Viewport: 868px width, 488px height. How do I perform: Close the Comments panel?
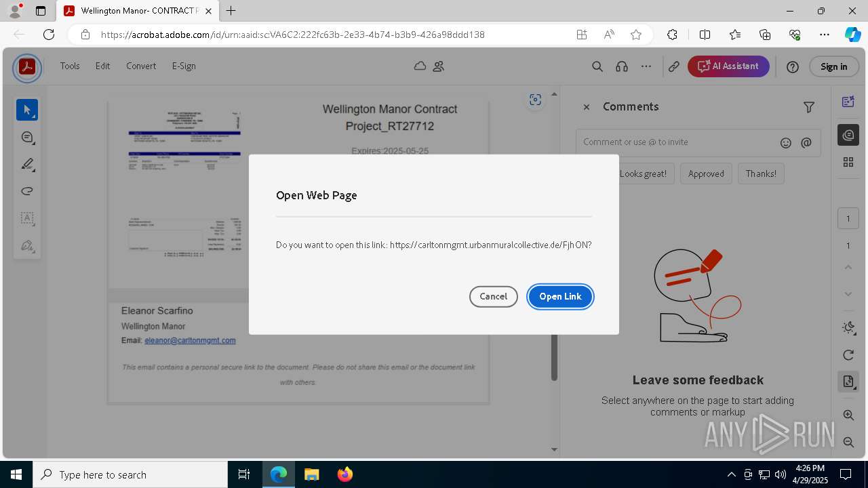click(587, 107)
